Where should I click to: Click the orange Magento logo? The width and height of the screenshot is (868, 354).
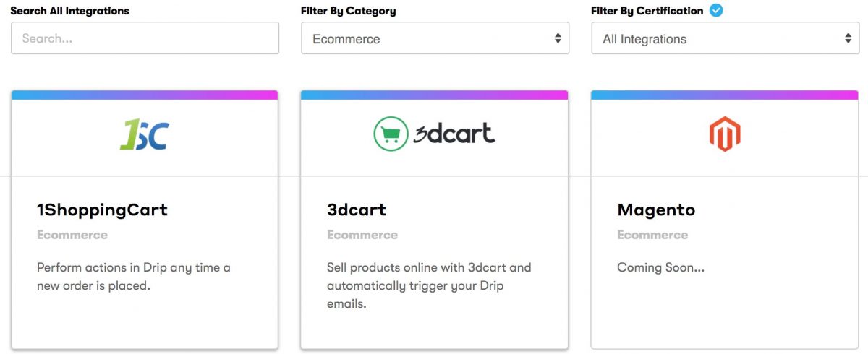click(x=724, y=134)
